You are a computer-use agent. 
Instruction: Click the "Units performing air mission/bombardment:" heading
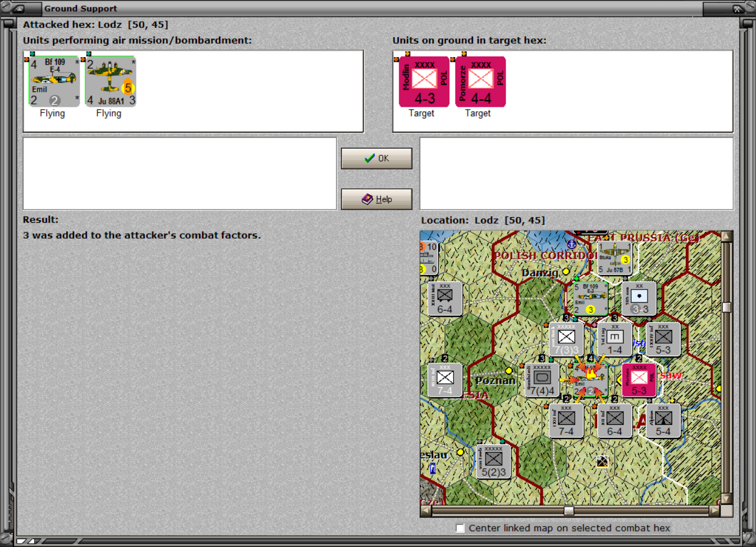(x=137, y=41)
